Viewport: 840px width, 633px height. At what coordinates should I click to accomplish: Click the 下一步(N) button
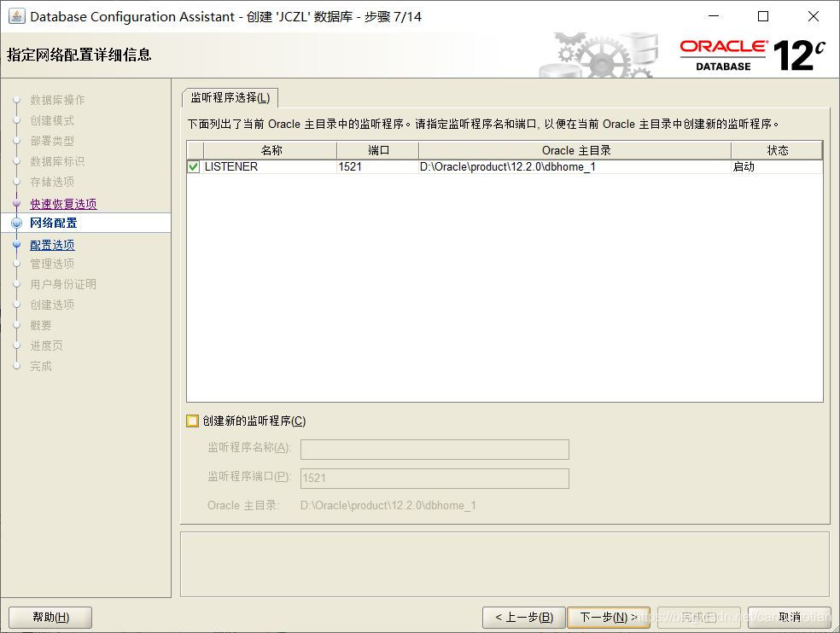coord(609,618)
